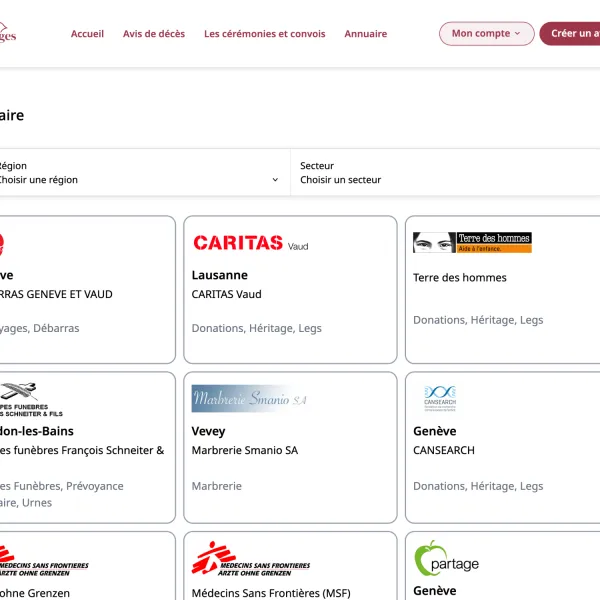Click the Médecins Sans Frontières logo
The width and height of the screenshot is (600, 600).
point(250,558)
